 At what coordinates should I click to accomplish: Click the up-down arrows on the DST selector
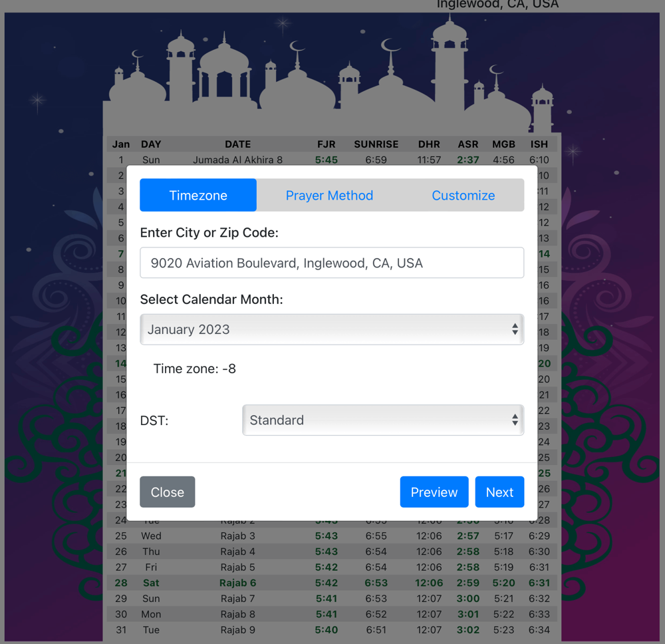point(515,420)
